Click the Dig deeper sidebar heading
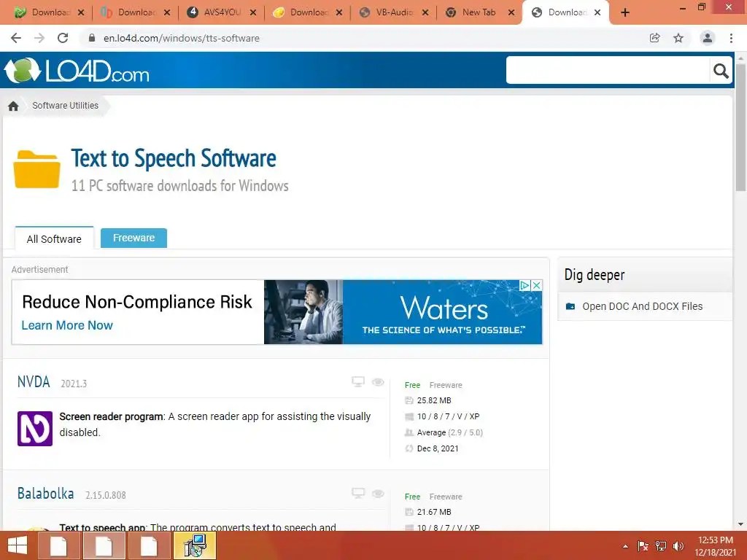 tap(594, 275)
